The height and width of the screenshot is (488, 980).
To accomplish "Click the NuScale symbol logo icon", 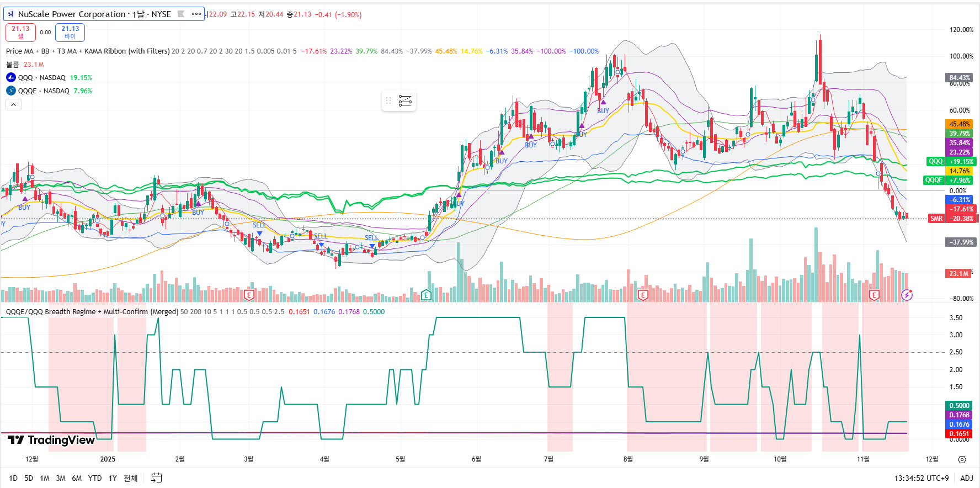I will tap(10, 14).
